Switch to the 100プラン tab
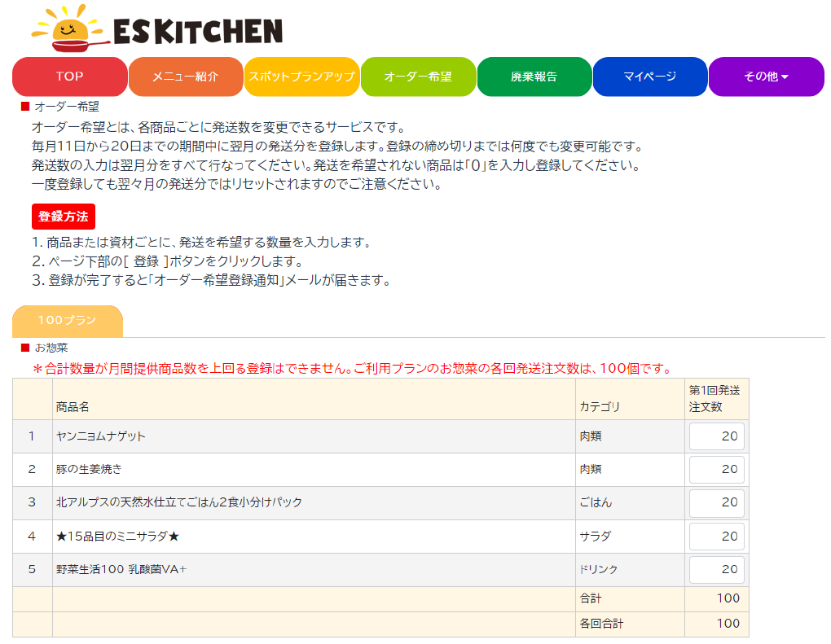 (66, 321)
